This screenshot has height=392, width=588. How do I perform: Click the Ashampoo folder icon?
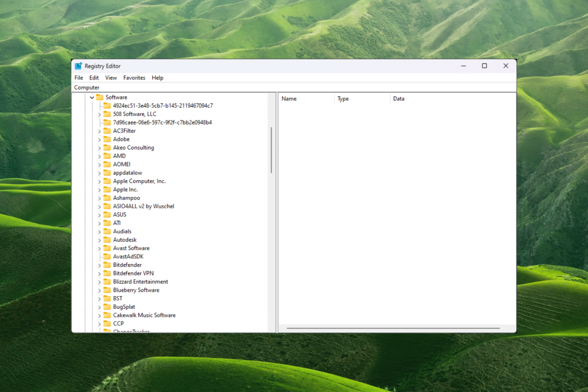[x=107, y=198]
